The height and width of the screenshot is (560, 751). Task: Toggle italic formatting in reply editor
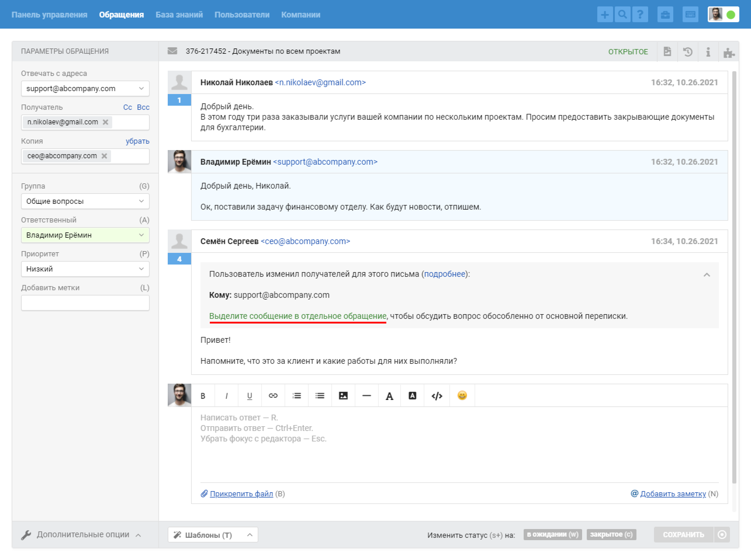click(x=226, y=396)
